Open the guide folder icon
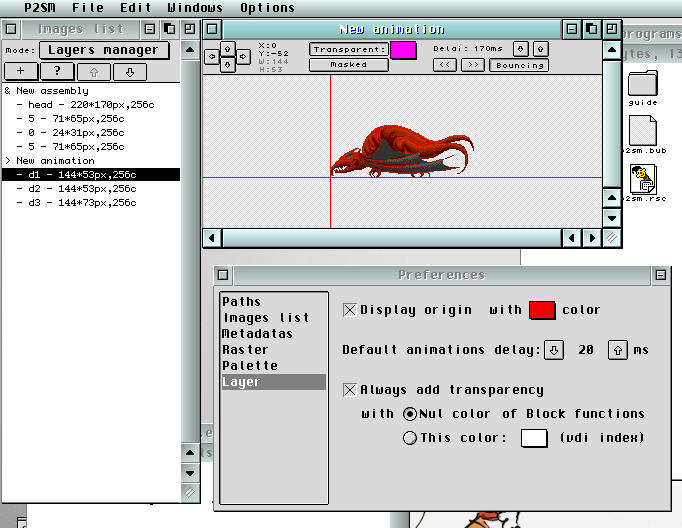Image resolution: width=682 pixels, height=528 pixels. [642, 86]
